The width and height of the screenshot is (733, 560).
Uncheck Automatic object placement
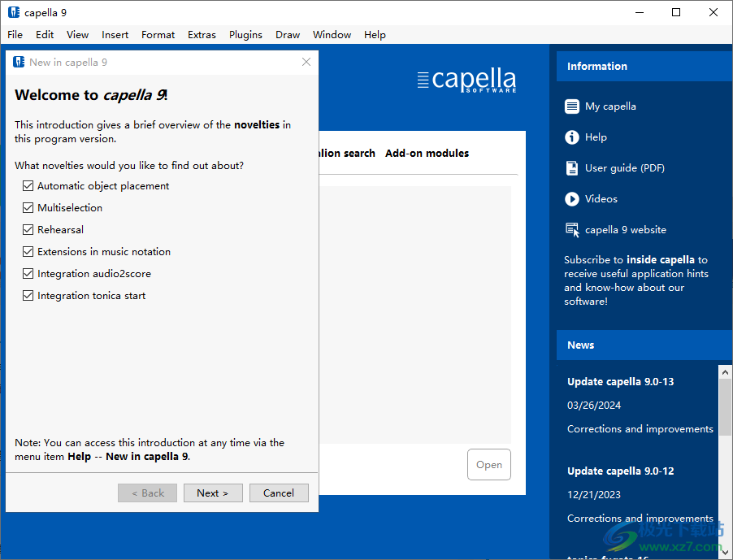point(28,185)
